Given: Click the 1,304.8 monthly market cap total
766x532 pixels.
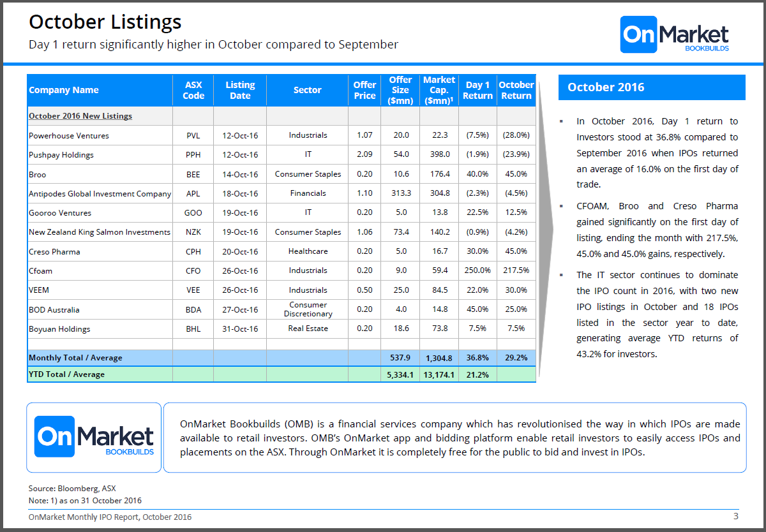Looking at the screenshot, I should pyautogui.click(x=439, y=358).
